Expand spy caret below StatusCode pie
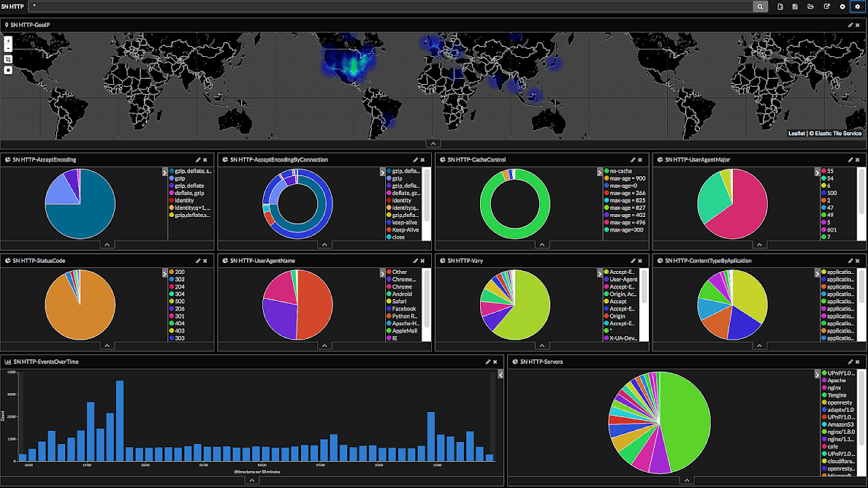 click(107, 346)
